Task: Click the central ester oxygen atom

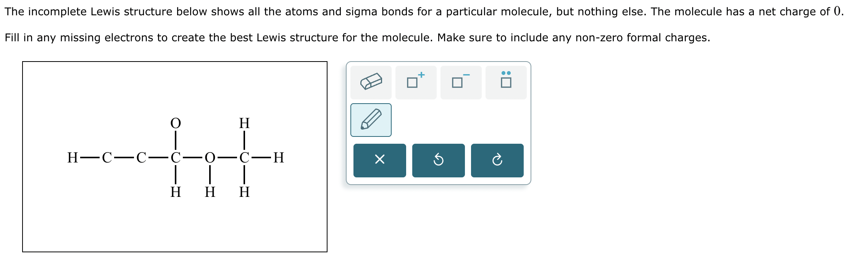Action: pyautogui.click(x=209, y=157)
